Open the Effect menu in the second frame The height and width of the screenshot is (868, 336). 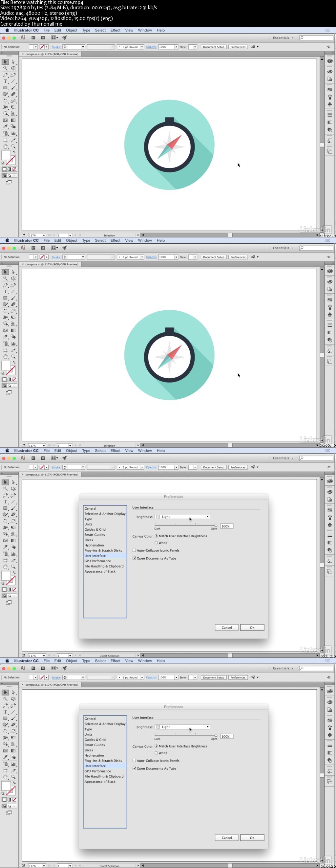pyautogui.click(x=115, y=241)
